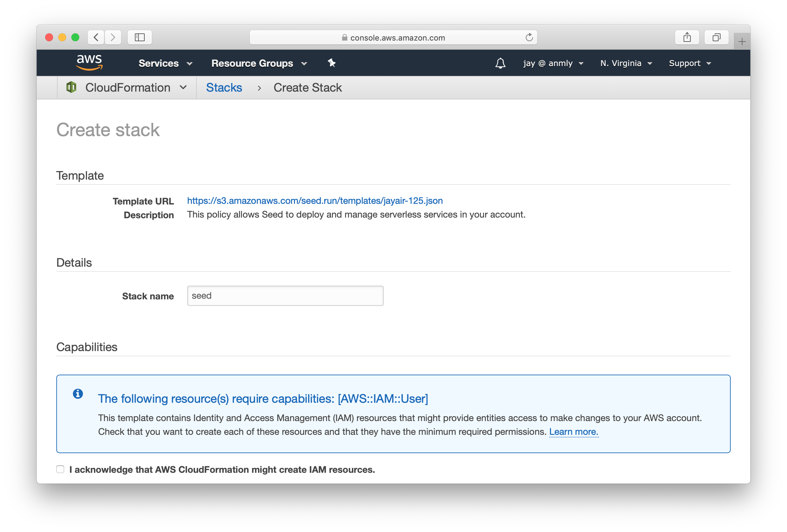Click the pin shortcut icon in navbar
787x532 pixels.
pos(332,63)
